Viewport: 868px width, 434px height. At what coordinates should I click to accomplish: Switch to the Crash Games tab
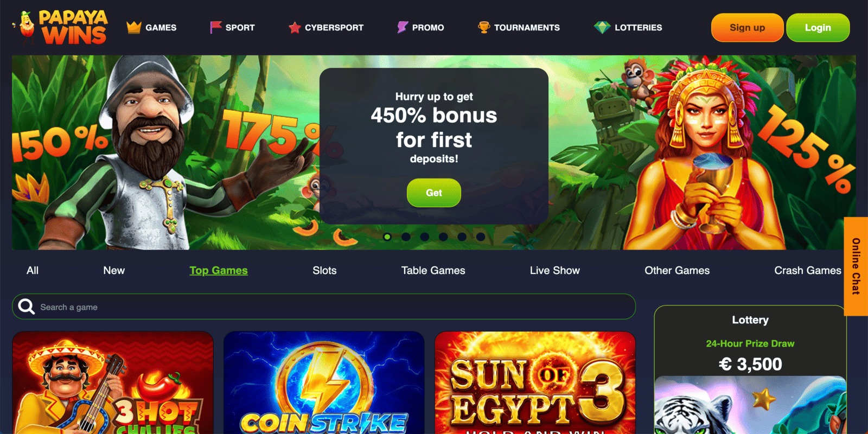808,270
